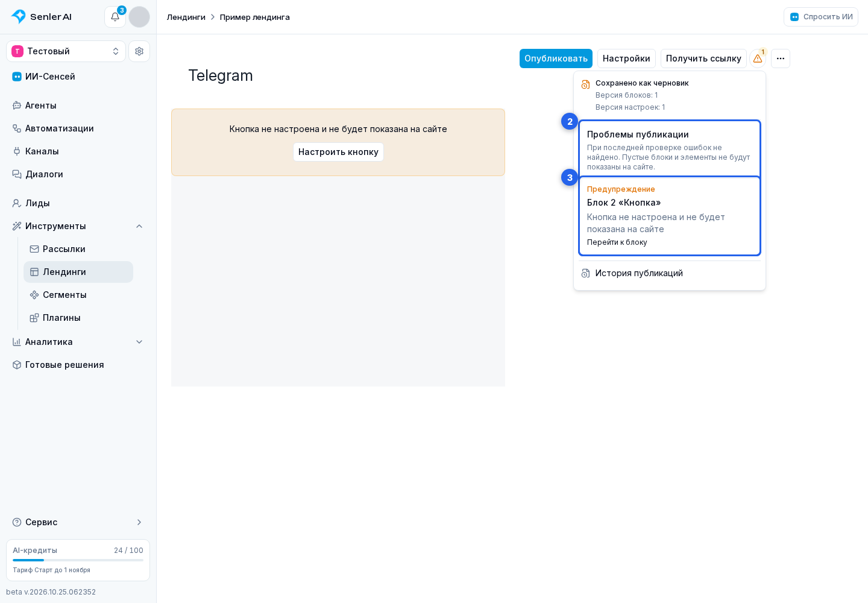Viewport: 868px width, 603px height.
Task: Open Готовые решения page
Action: [78, 365]
